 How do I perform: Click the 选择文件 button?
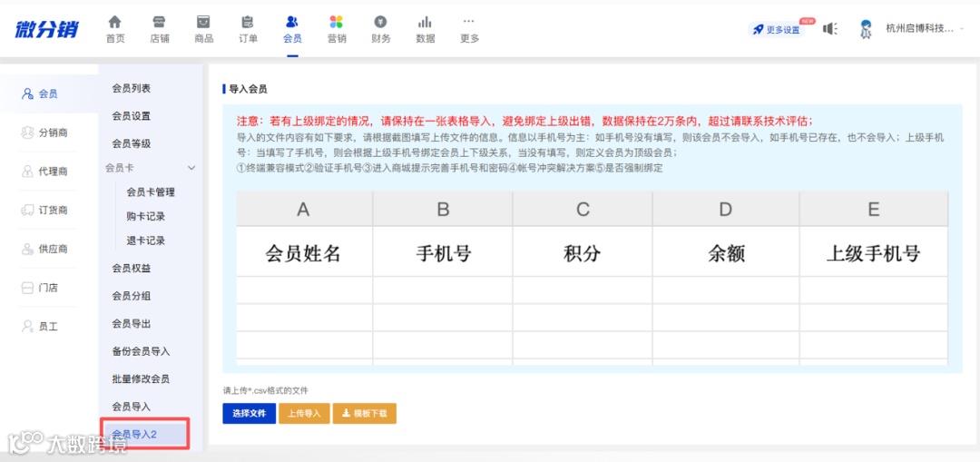[250, 413]
